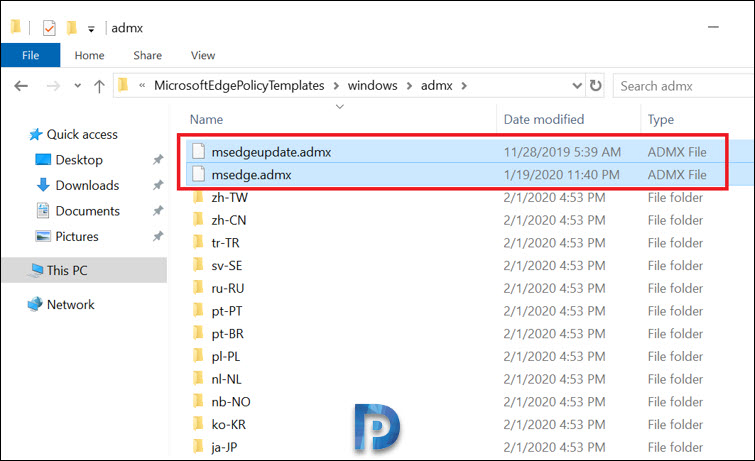The width and height of the screenshot is (755, 461).
Task: Click the folder icon in address bar
Action: pyautogui.click(x=123, y=85)
